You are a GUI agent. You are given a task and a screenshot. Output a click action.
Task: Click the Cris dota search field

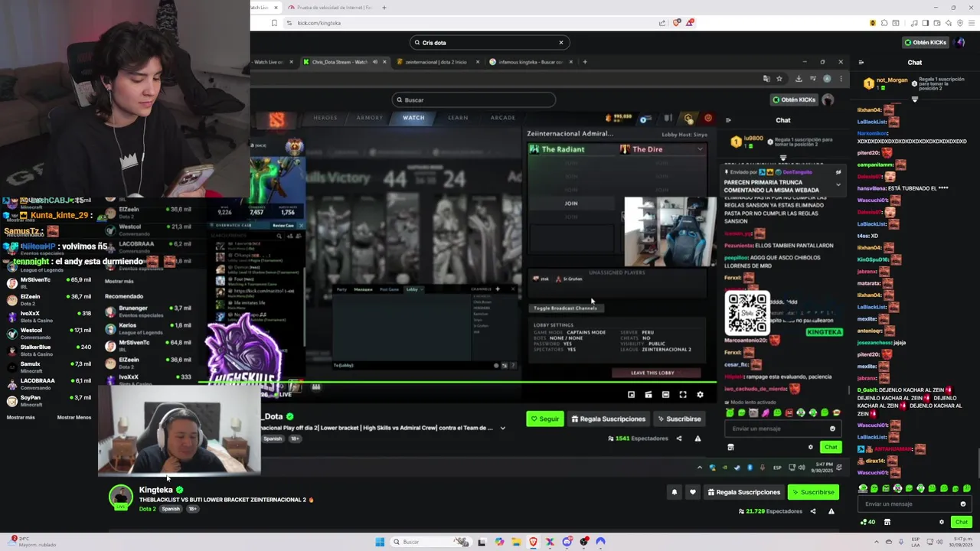point(488,43)
